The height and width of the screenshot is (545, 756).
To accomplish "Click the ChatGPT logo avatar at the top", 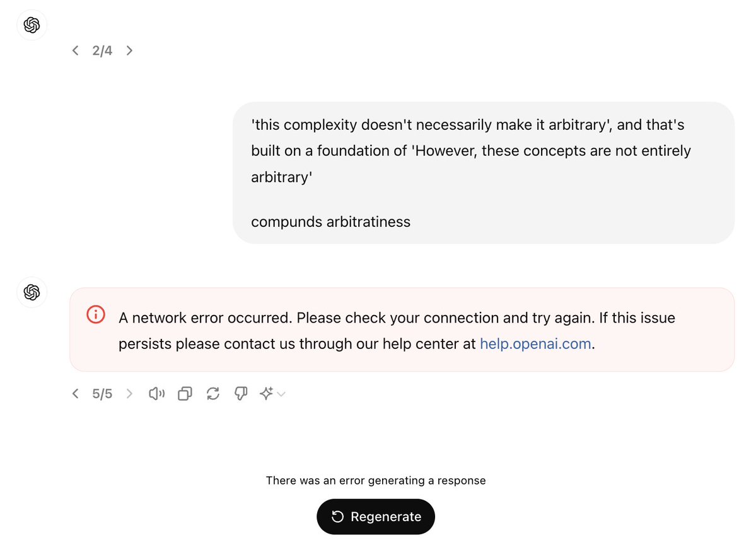I will pos(32,25).
